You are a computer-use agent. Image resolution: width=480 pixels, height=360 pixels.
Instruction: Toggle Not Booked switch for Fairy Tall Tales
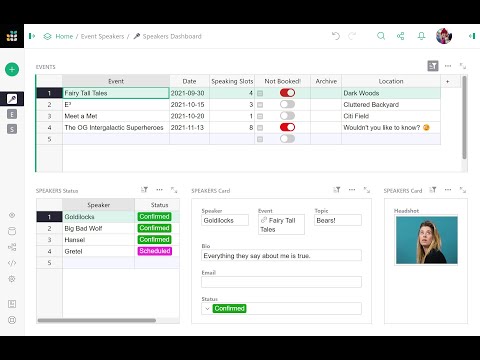(287, 93)
